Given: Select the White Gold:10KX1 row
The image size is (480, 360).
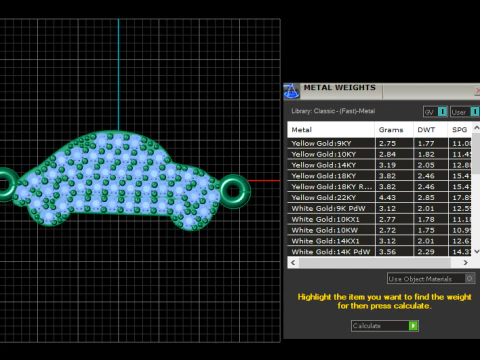Looking at the screenshot, I should tap(379, 219).
